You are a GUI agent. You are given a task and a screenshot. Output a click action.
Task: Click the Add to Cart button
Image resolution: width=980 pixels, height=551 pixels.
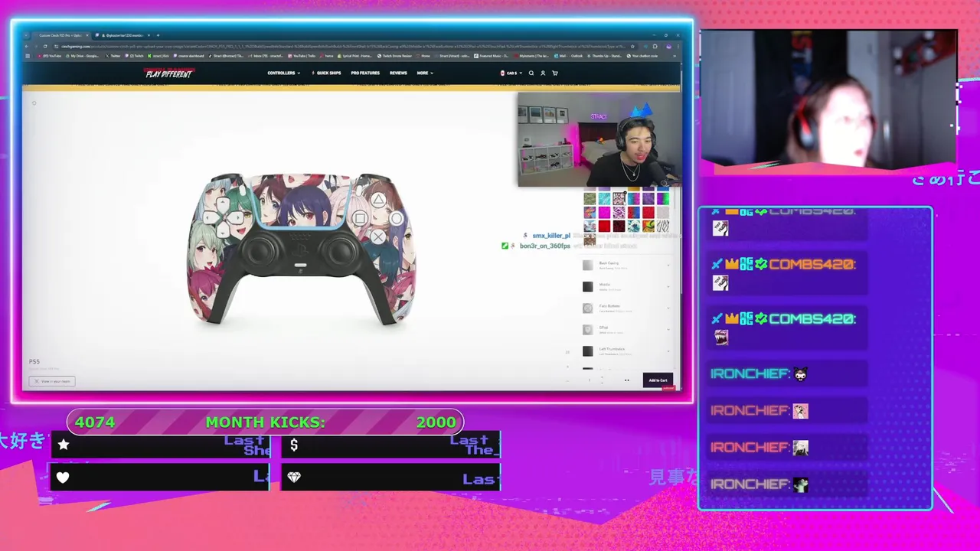658,380
